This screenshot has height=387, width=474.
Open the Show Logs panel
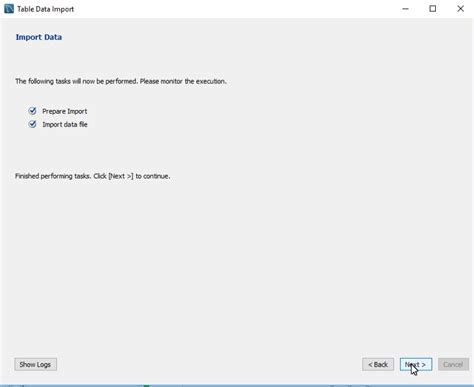(35, 364)
